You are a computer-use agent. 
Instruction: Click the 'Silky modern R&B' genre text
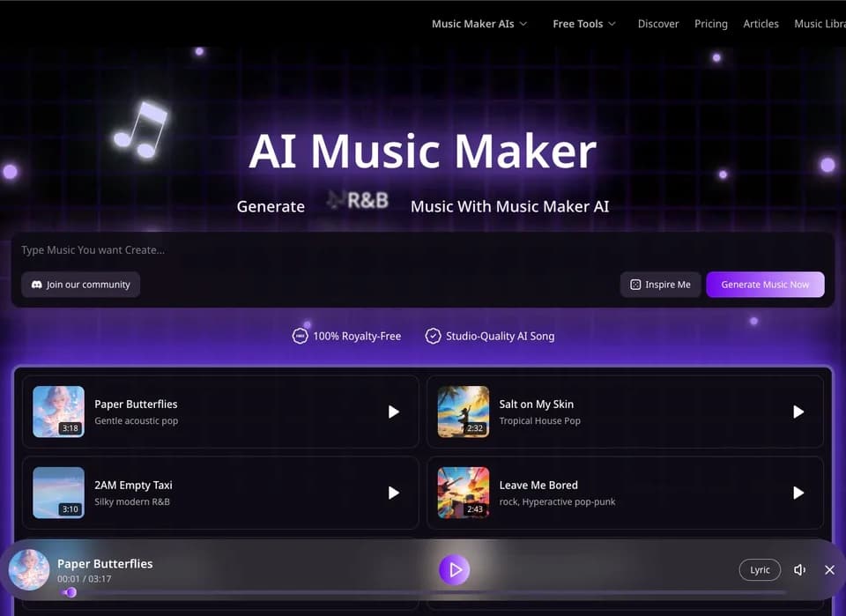tap(132, 501)
